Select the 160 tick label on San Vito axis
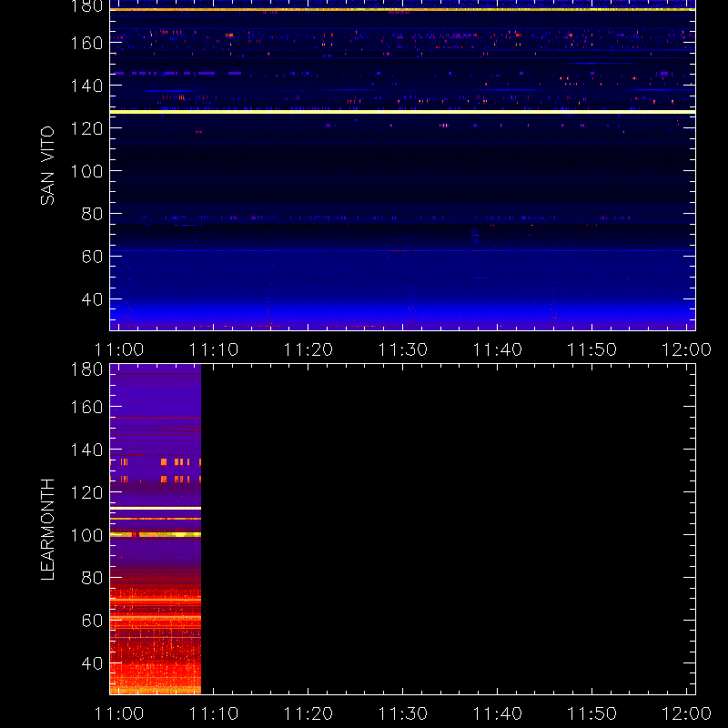Image resolution: width=728 pixels, height=728 pixels. pos(86,43)
